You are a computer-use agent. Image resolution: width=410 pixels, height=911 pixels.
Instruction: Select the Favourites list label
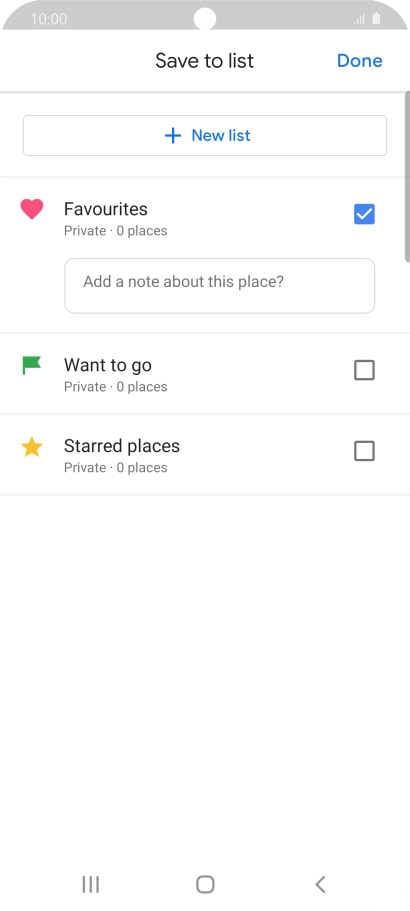(106, 209)
